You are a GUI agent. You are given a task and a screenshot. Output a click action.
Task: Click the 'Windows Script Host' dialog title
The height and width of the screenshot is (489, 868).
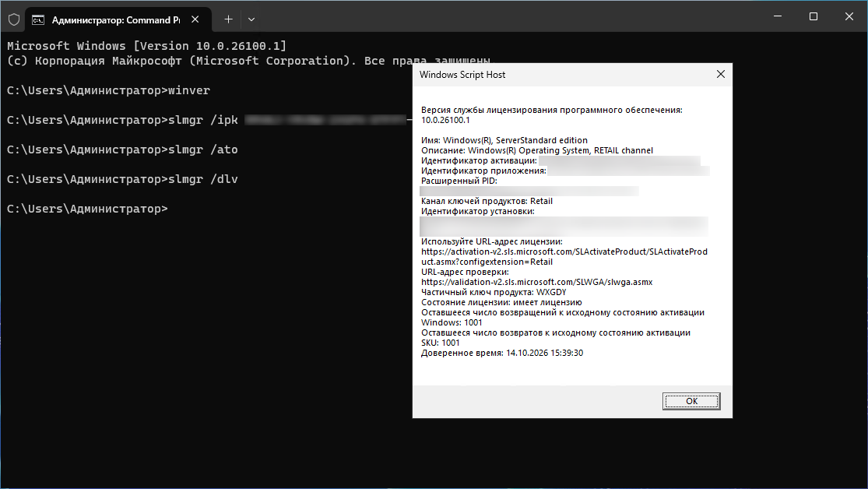point(462,75)
